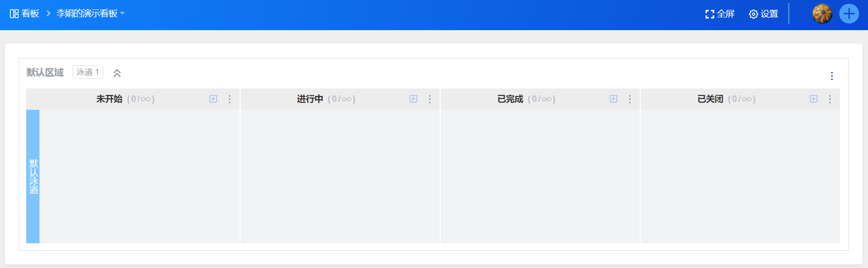Click the 未开始 column title
Viewport: 868px width, 268px height.
[109, 99]
